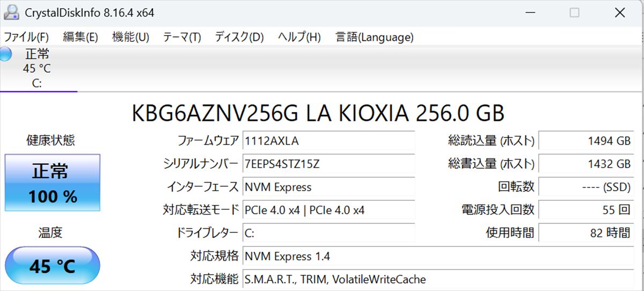Image resolution: width=644 pixels, height=291 pixels.
Task: Click the rotation rate value ---- (SSD)
Action: pos(586,187)
